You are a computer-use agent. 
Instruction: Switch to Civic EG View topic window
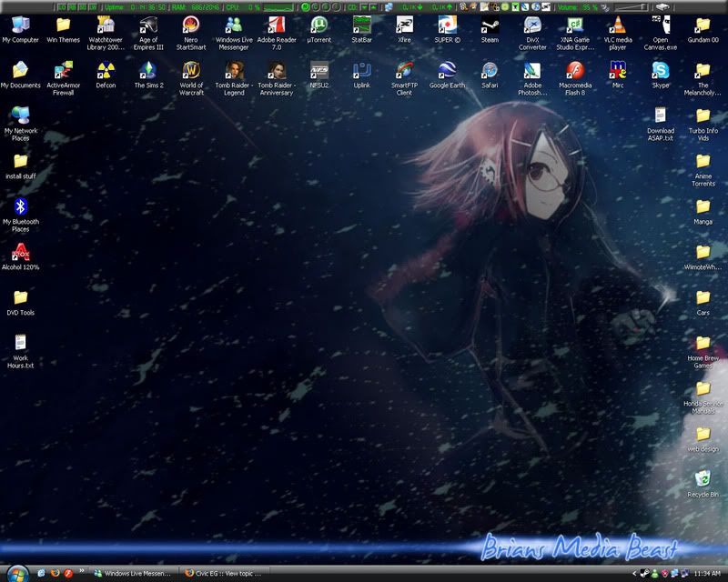226,574
